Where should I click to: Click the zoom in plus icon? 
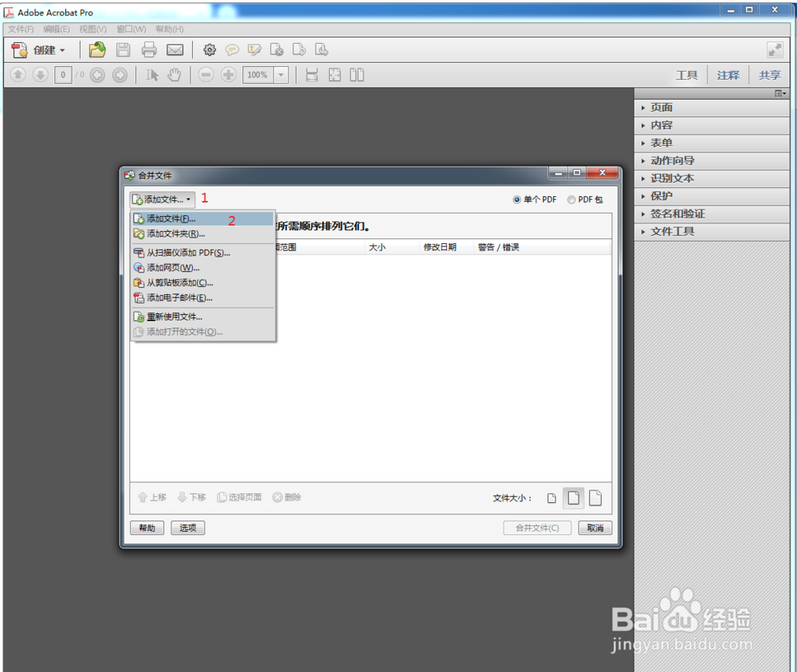(x=228, y=75)
